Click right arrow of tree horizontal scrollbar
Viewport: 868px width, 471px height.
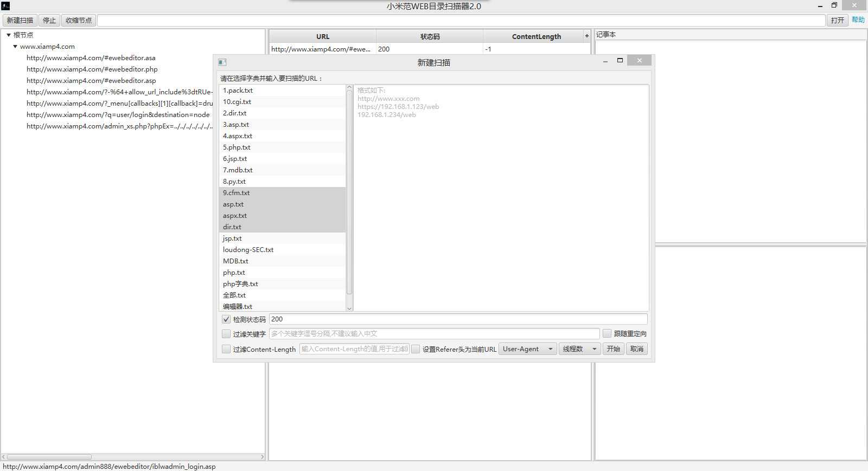[262, 457]
